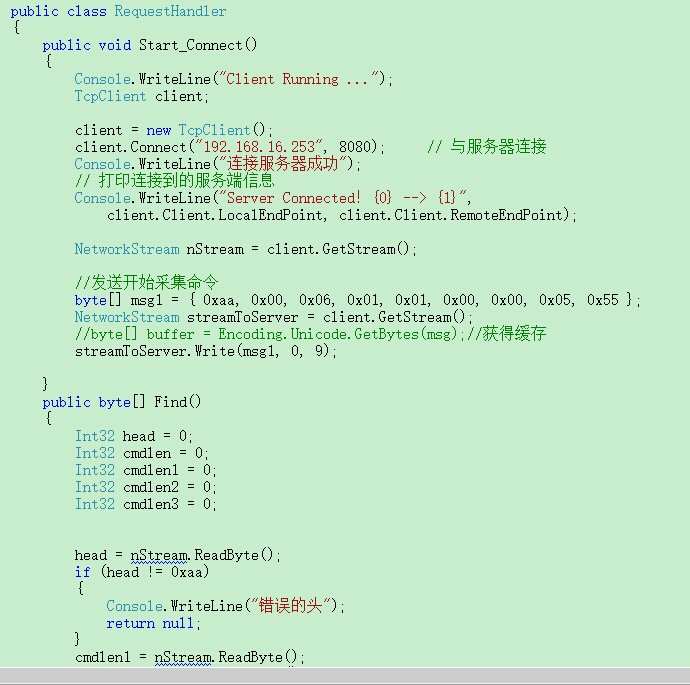
Task: Click the comment "// 打印连接到的服务端信息"
Action: click(175, 180)
